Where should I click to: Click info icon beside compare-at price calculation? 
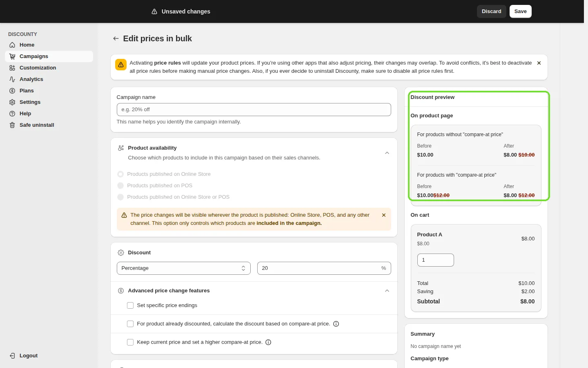[x=336, y=324]
